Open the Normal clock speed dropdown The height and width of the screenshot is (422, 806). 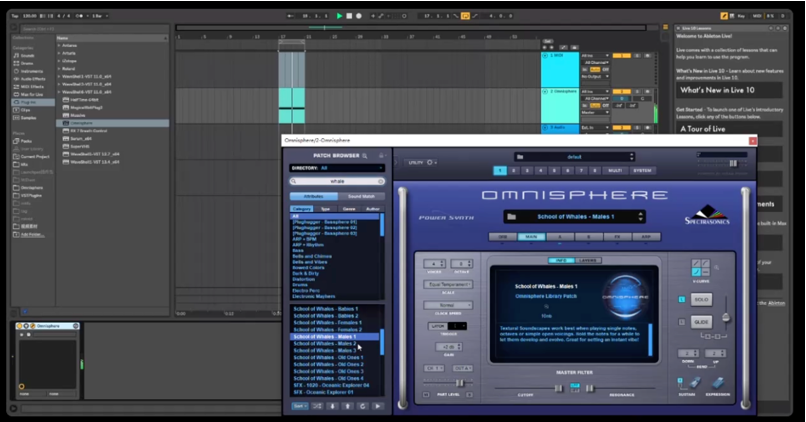point(448,305)
